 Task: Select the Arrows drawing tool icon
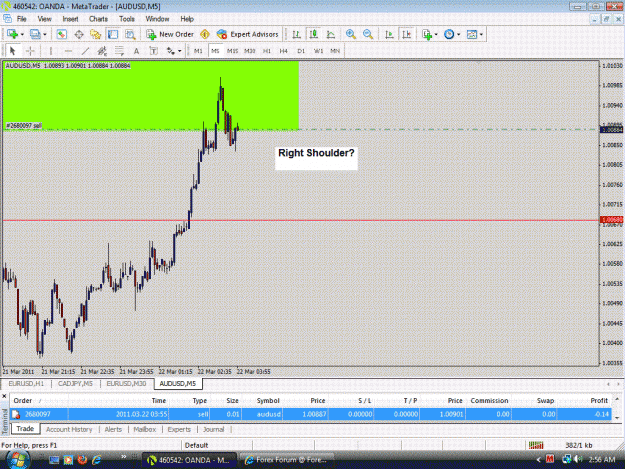coord(171,51)
